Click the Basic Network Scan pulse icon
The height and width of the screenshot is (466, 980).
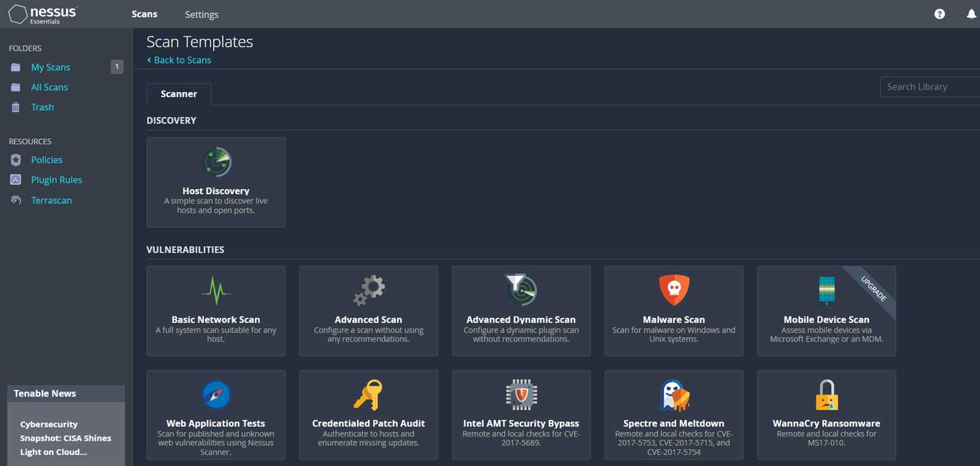coord(216,290)
